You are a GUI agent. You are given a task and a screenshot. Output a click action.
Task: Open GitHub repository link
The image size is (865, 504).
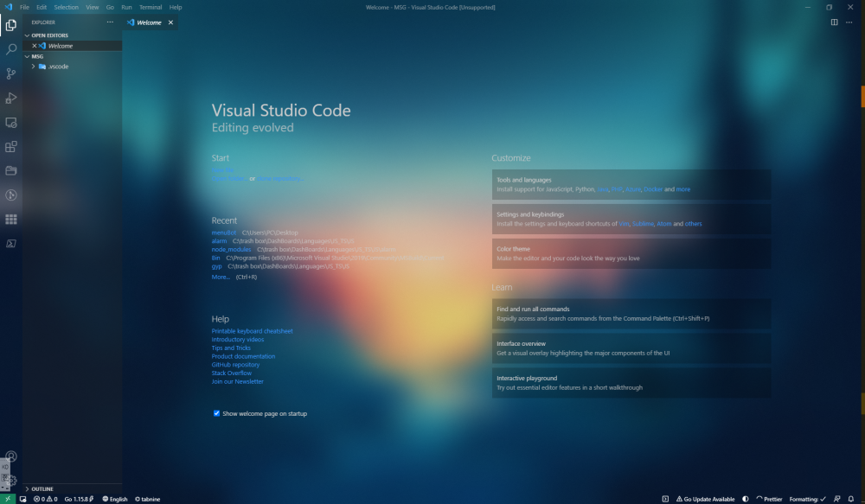[235, 365]
